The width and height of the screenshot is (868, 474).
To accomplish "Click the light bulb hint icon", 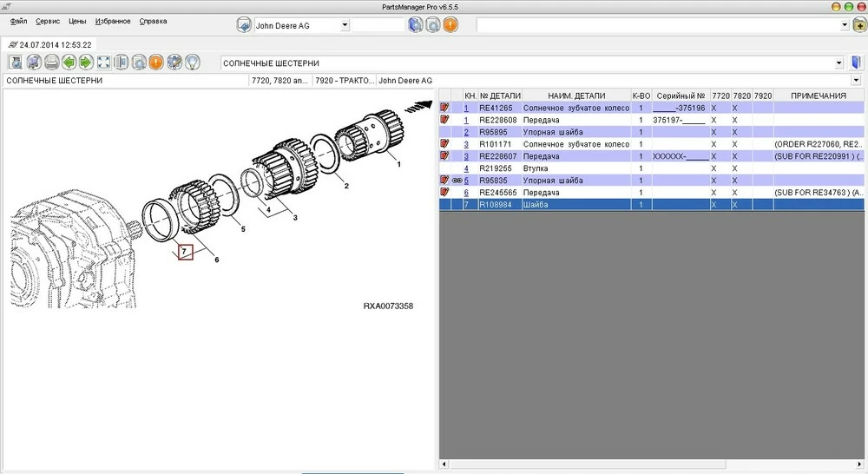I will [192, 63].
